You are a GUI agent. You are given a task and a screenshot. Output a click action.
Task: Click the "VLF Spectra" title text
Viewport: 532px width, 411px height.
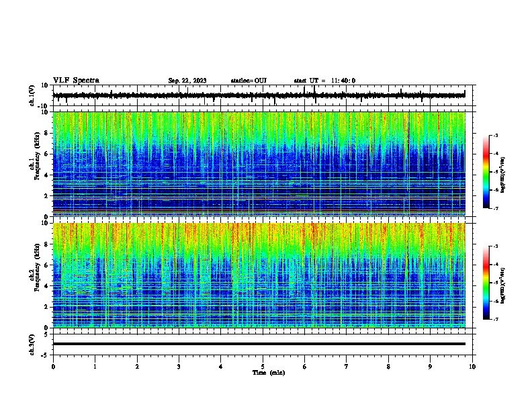(x=76, y=81)
